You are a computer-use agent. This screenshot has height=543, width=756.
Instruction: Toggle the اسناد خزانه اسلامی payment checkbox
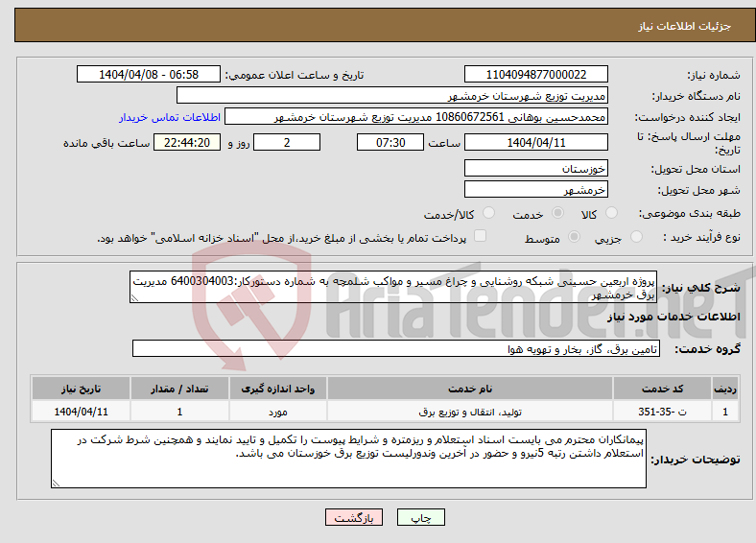point(481,235)
